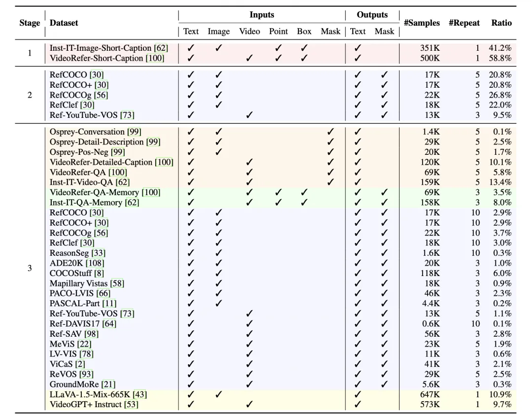The height and width of the screenshot is (419, 532).
Task: Select the Dataset column header
Action: pos(64,23)
